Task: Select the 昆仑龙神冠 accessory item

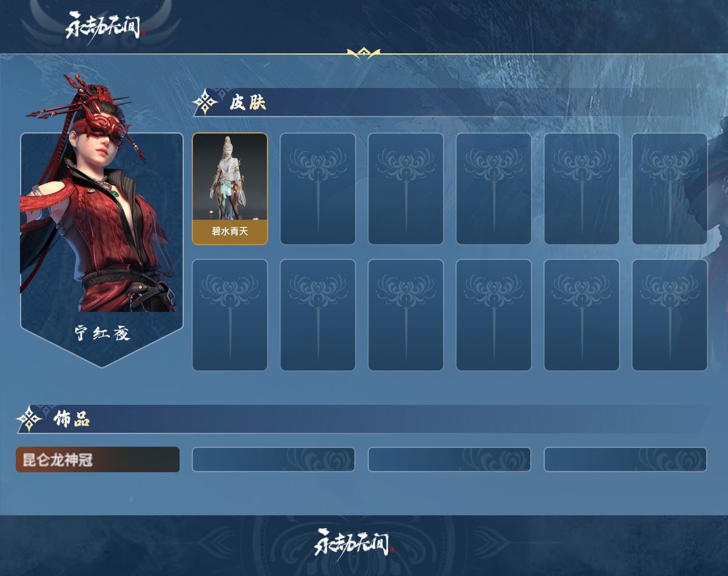Action: (98, 459)
